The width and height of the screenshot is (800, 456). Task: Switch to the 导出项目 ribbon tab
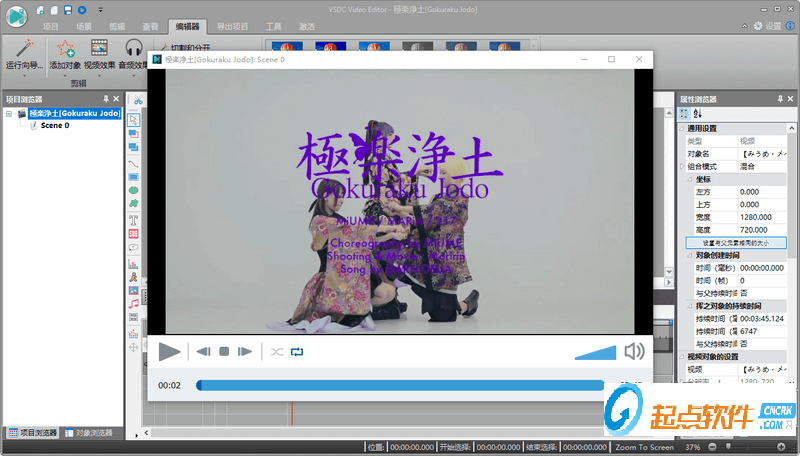(232, 27)
